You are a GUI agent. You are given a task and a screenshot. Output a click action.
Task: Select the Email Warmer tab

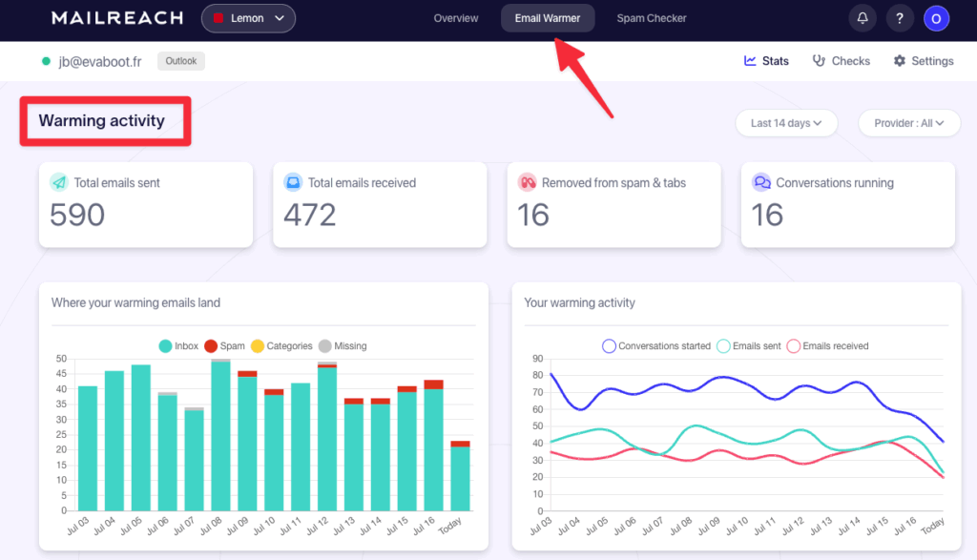[x=548, y=18]
